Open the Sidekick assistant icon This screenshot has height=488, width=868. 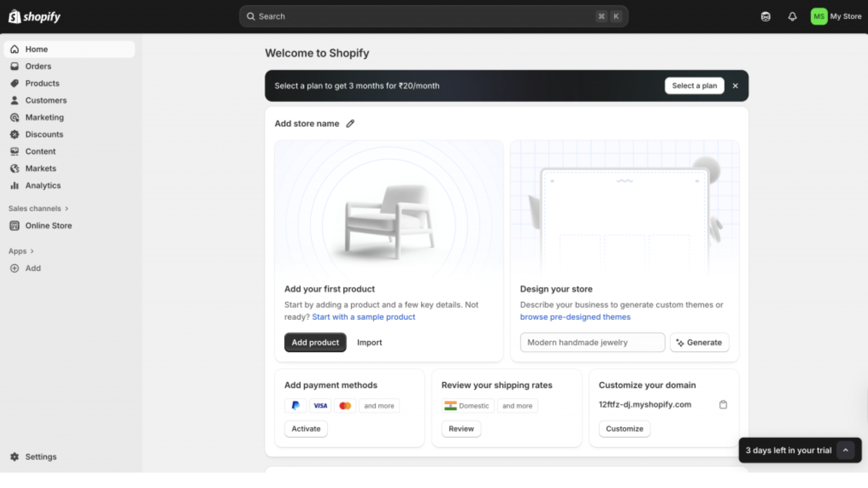pyautogui.click(x=765, y=17)
